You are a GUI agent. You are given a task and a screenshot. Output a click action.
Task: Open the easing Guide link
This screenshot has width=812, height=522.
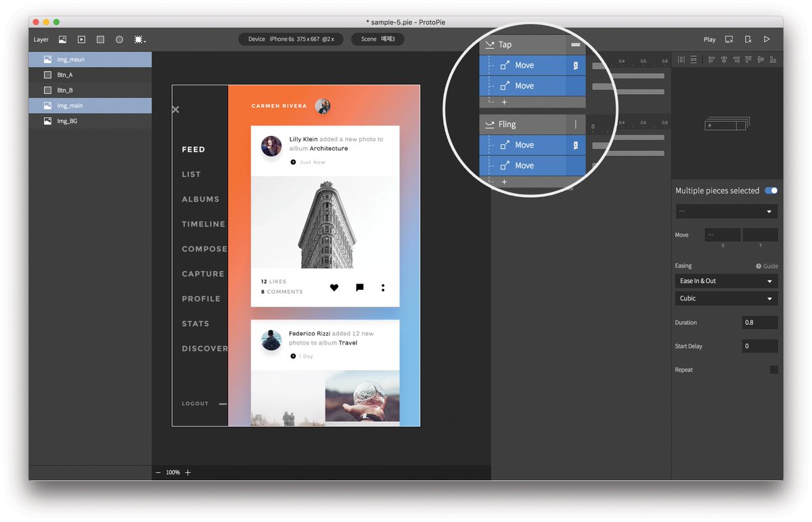pos(767,266)
